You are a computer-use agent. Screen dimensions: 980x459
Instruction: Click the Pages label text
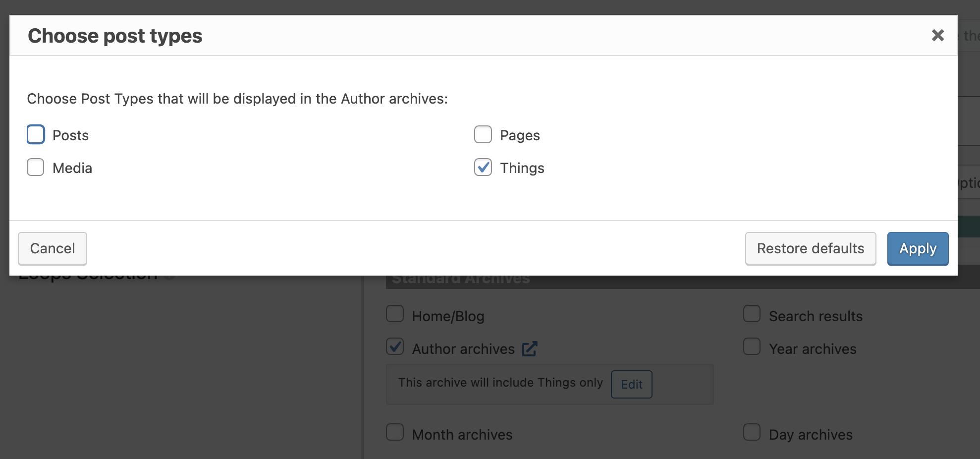point(520,135)
